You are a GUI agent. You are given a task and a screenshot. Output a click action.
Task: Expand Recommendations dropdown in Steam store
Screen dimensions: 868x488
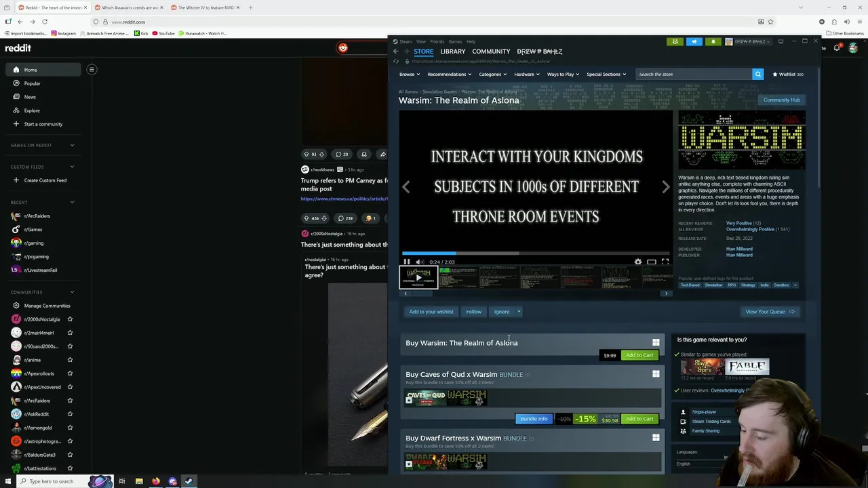click(449, 74)
